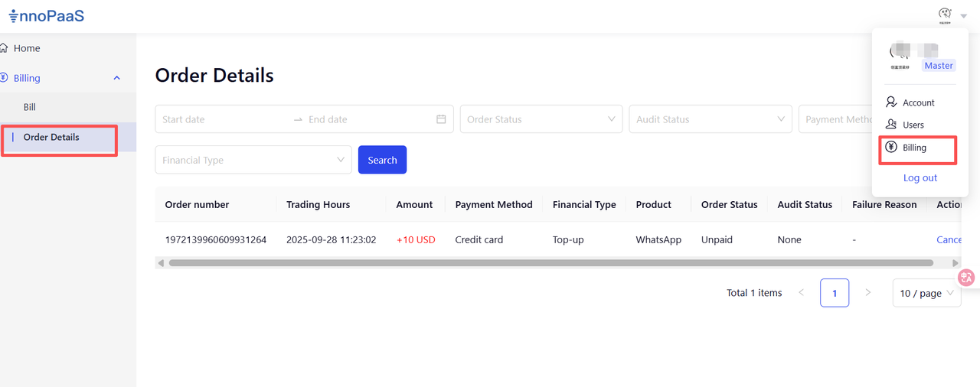The width and height of the screenshot is (980, 387).
Task: Click the floating translate icon at right edge
Action: (x=967, y=278)
